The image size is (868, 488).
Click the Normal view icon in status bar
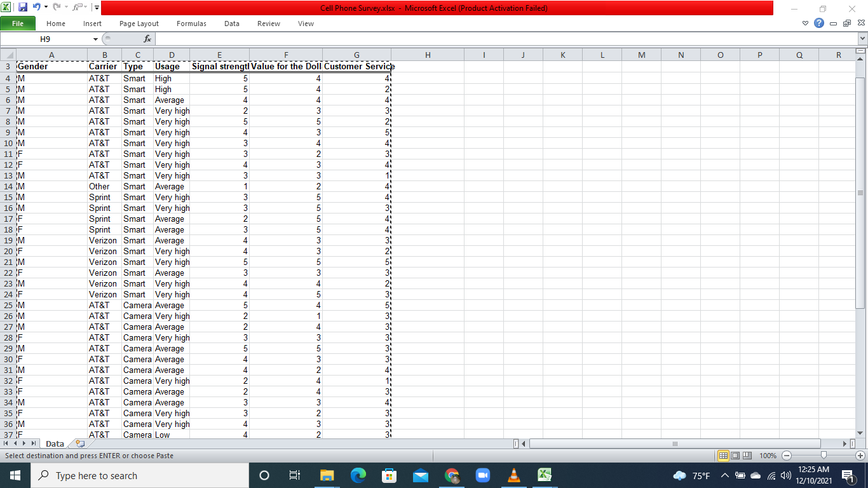click(x=723, y=455)
